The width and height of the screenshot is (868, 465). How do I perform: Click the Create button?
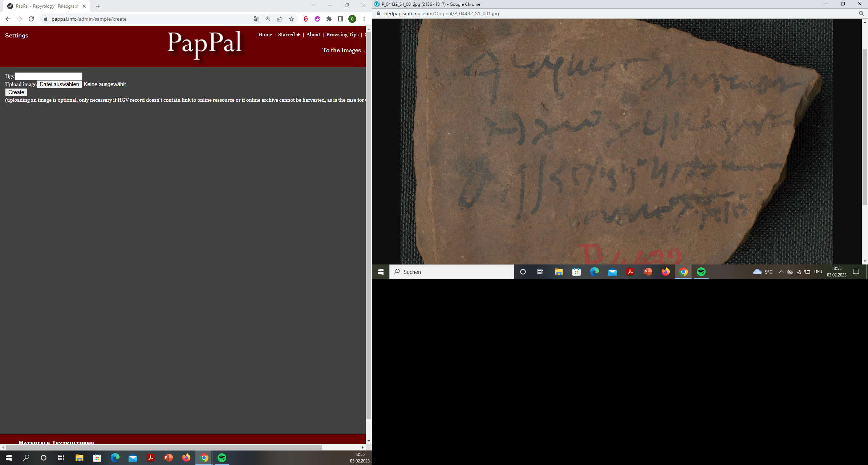pyautogui.click(x=16, y=92)
